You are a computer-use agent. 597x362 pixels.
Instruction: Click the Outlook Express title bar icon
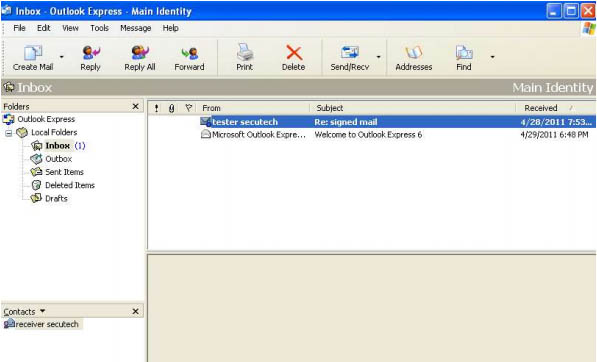tap(6, 10)
